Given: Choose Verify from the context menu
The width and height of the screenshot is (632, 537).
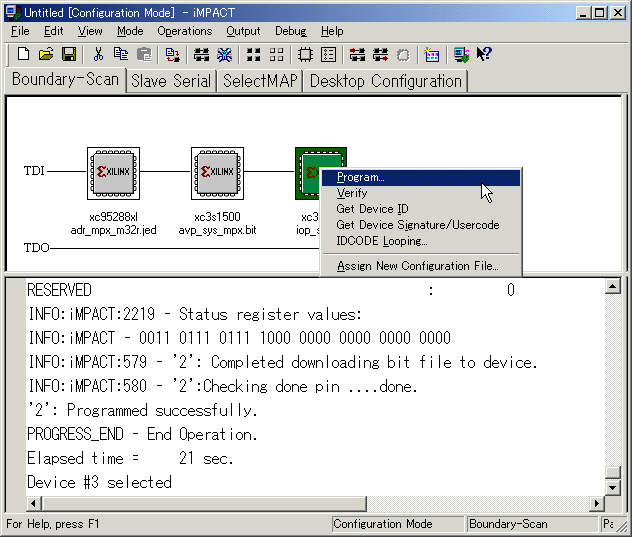Looking at the screenshot, I should point(421,193).
